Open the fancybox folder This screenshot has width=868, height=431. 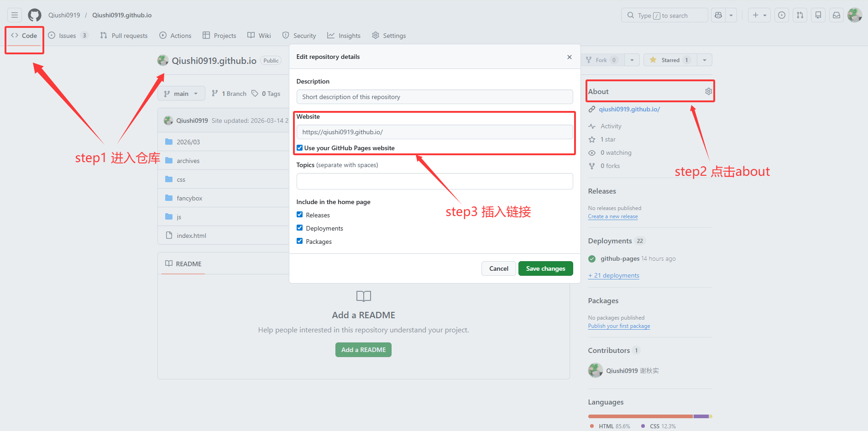189,198
